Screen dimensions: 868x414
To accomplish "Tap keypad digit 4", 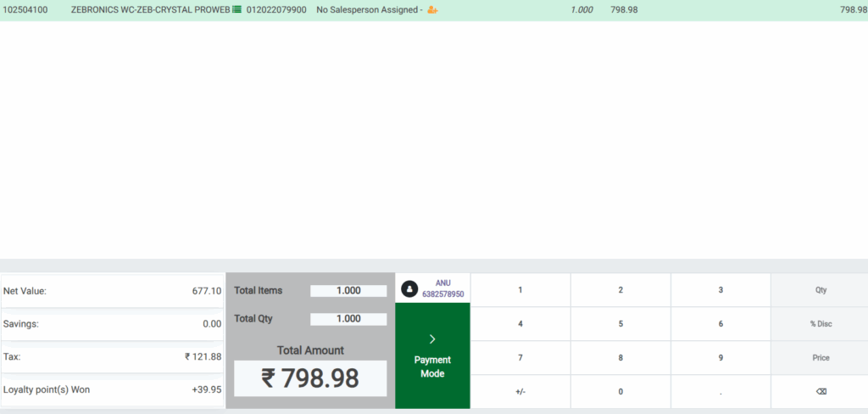I will pos(520,324).
